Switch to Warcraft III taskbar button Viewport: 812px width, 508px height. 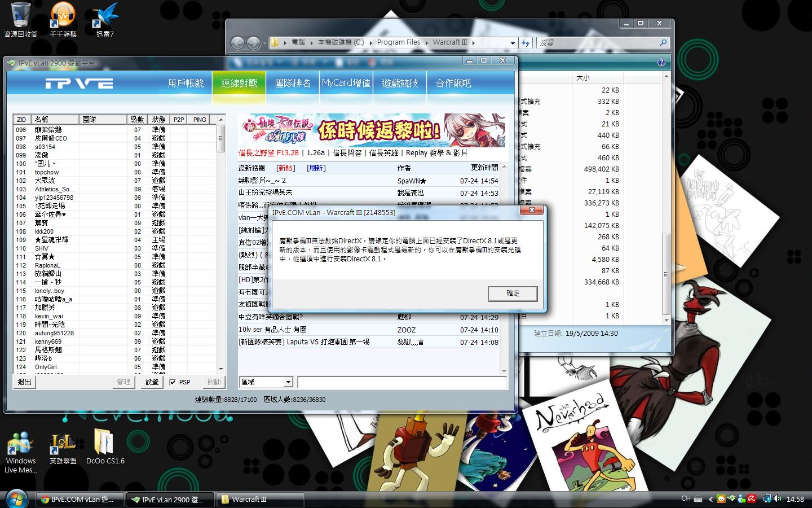[x=260, y=500]
